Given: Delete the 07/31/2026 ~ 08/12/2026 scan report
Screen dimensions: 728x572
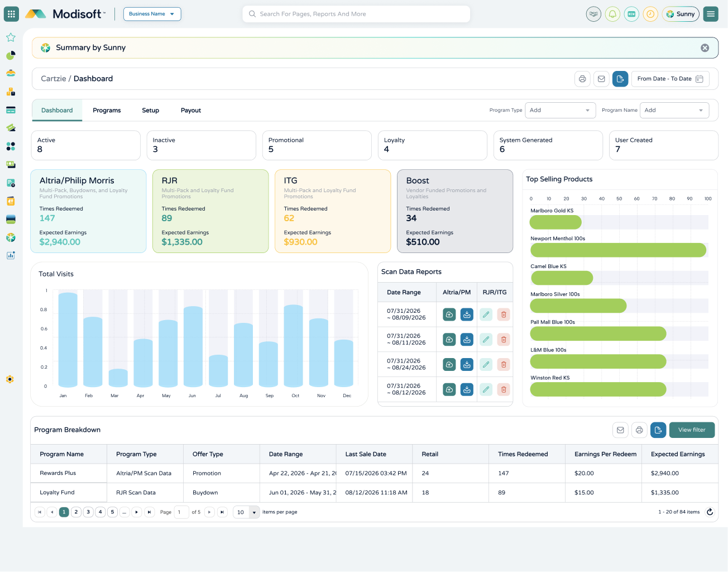Looking at the screenshot, I should point(504,389).
